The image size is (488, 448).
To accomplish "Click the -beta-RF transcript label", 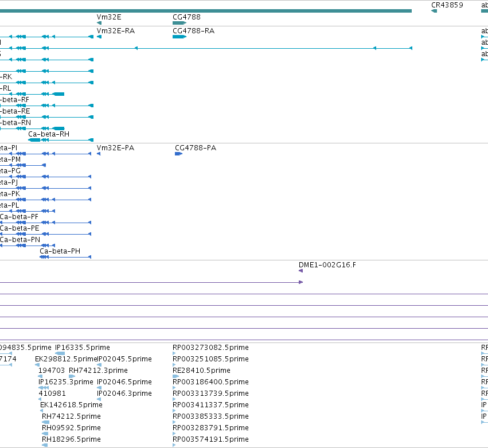I will (x=14, y=100).
